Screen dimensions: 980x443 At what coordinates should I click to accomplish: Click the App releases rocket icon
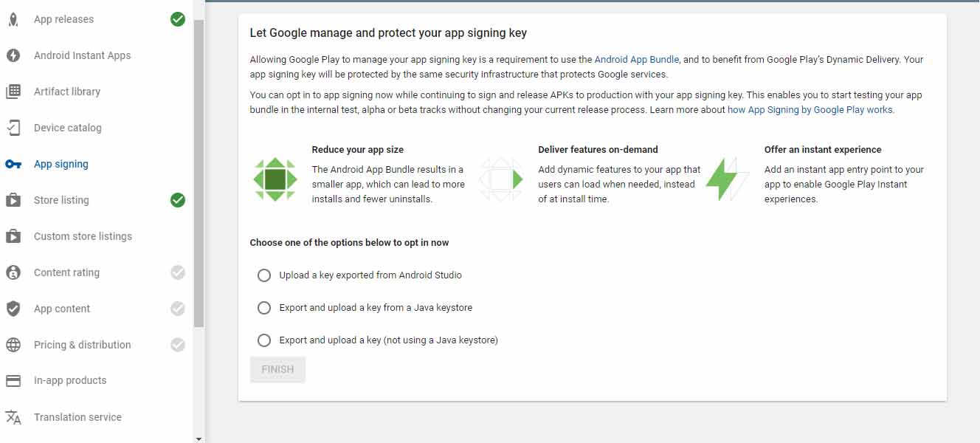[13, 19]
